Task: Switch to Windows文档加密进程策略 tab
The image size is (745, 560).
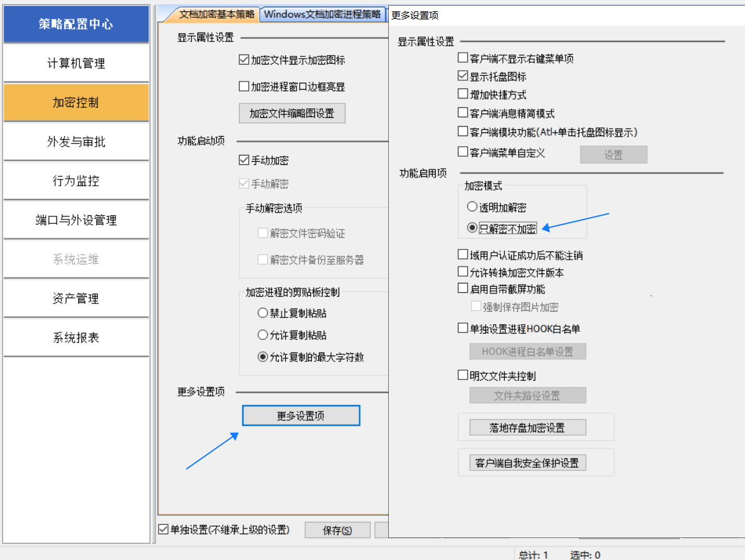Action: click(322, 14)
